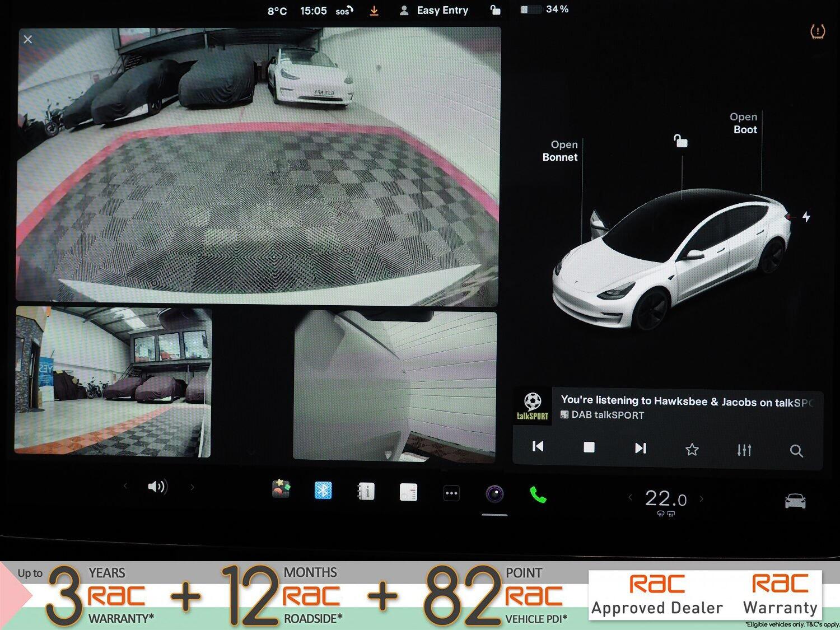Tap the speaker volume icon
The width and height of the screenshot is (840, 630).
pyautogui.click(x=157, y=486)
